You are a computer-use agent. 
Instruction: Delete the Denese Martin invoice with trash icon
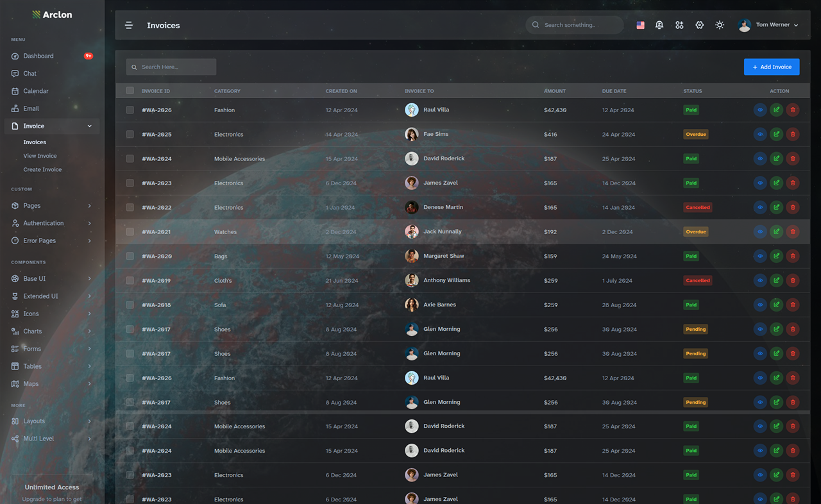tap(793, 207)
